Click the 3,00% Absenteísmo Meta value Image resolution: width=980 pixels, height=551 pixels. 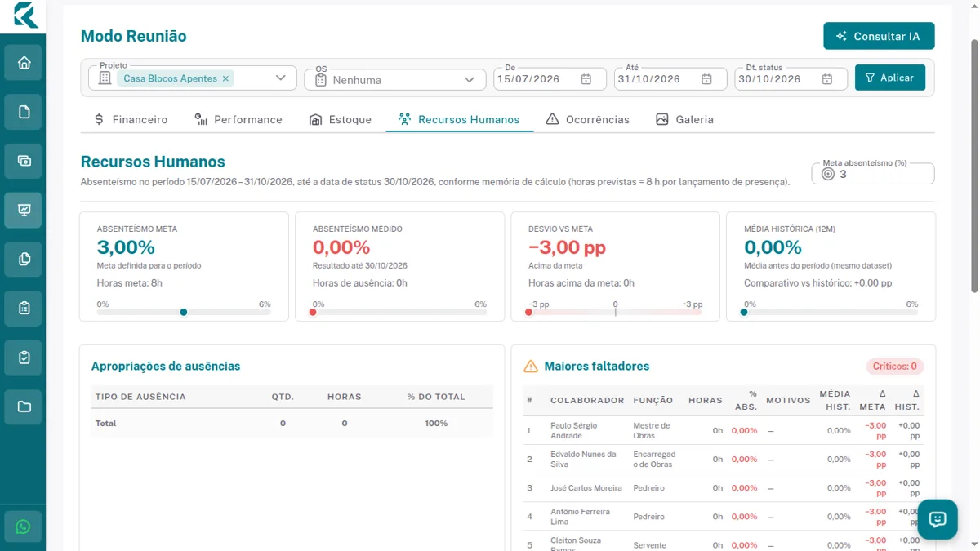point(126,247)
